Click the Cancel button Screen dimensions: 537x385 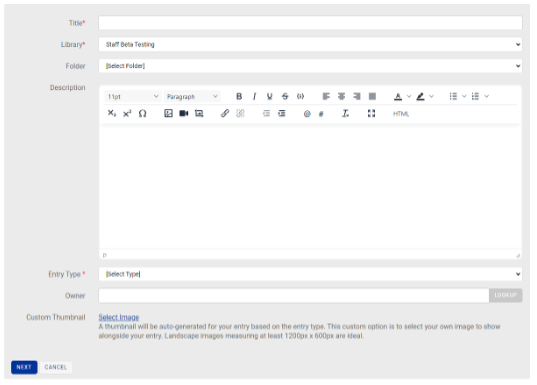[56, 367]
